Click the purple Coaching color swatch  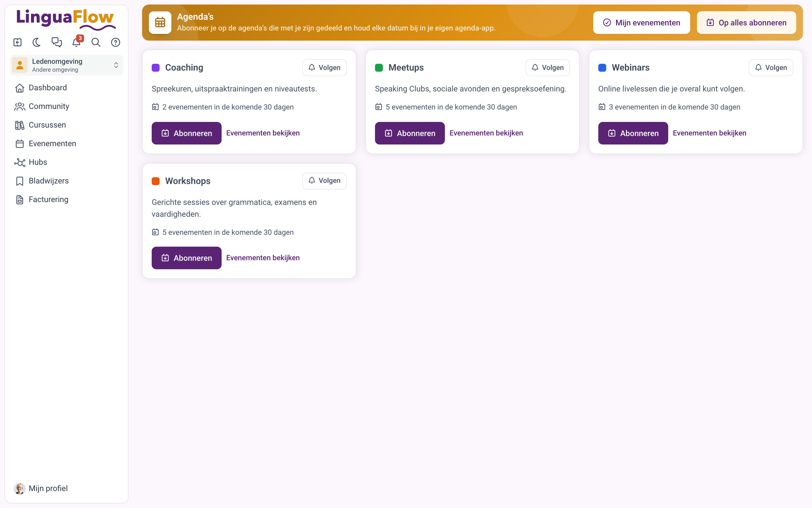(x=156, y=67)
